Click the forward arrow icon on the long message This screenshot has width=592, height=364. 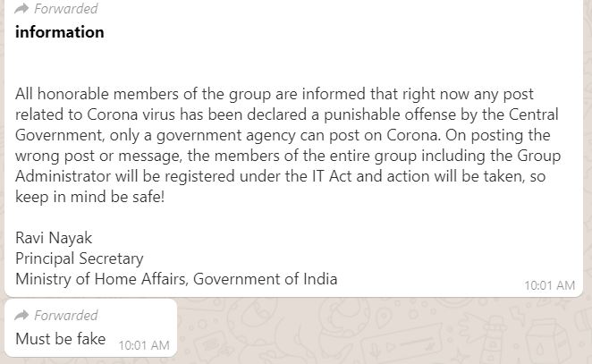22,9
